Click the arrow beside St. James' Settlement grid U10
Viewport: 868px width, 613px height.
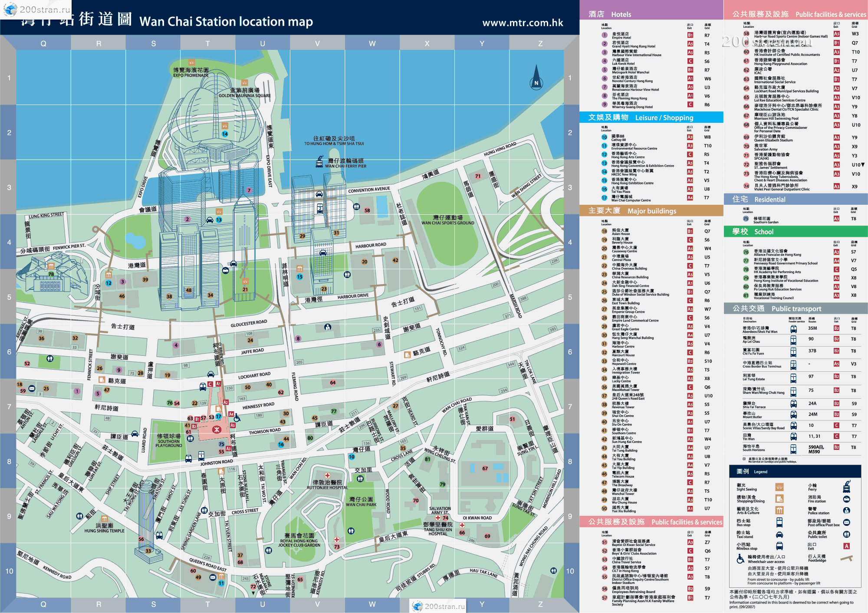point(863,165)
